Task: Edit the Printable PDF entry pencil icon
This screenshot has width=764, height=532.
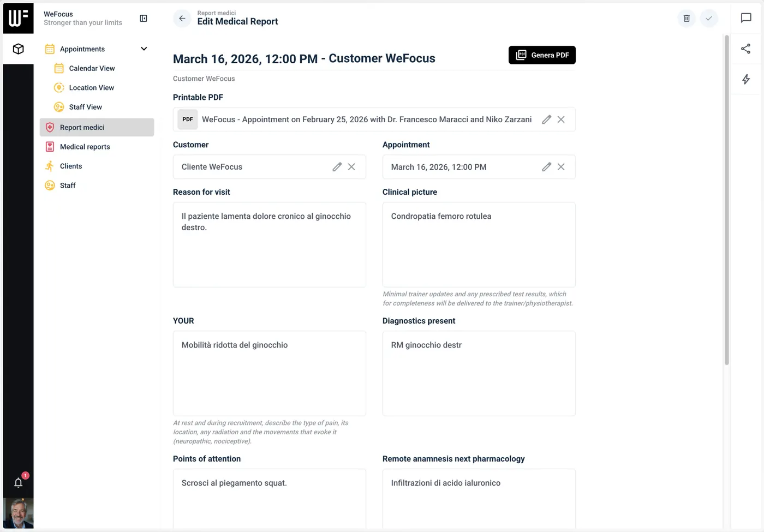Action: click(x=546, y=119)
